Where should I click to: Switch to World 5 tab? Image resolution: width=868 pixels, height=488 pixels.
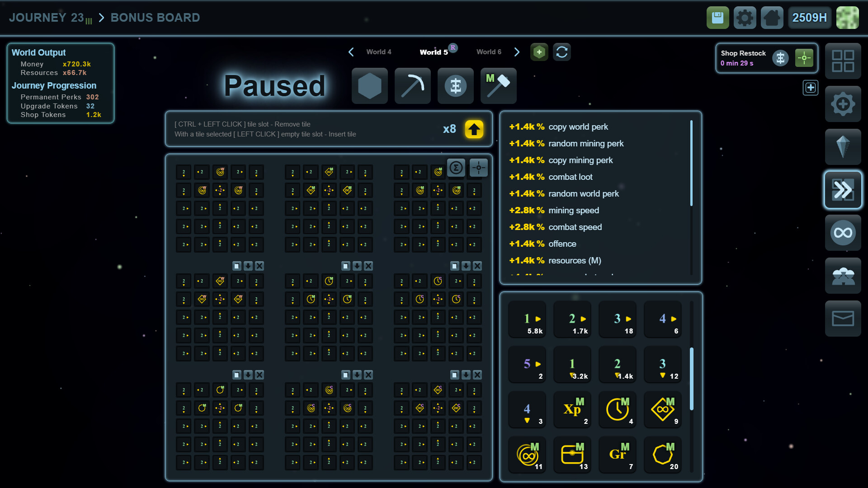[434, 52]
